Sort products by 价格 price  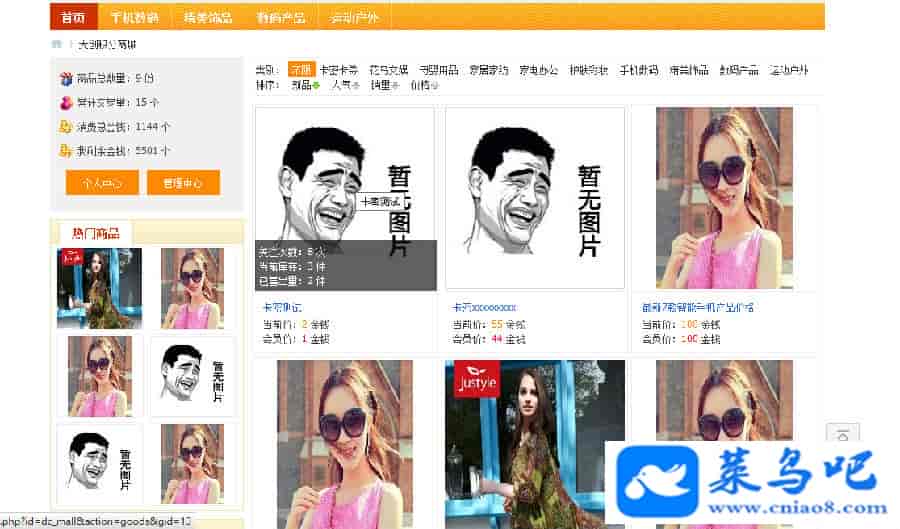(421, 86)
